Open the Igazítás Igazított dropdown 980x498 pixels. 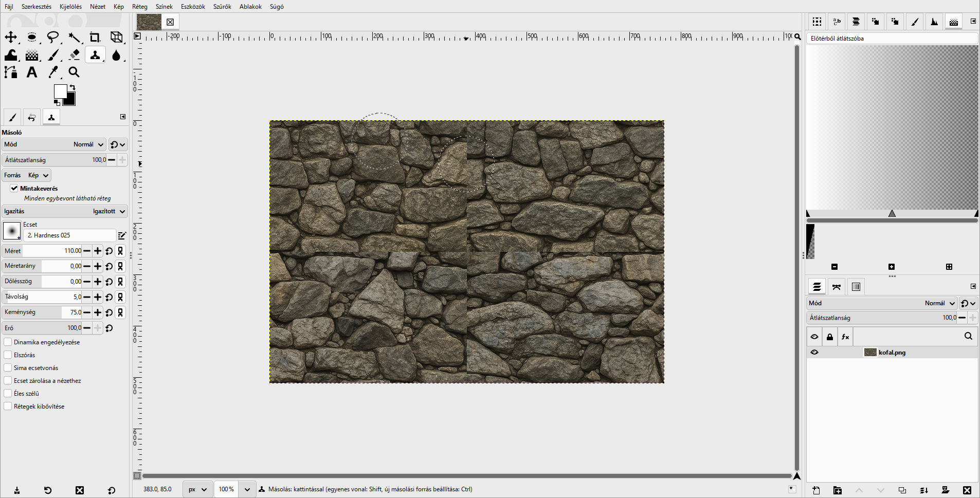pos(65,211)
